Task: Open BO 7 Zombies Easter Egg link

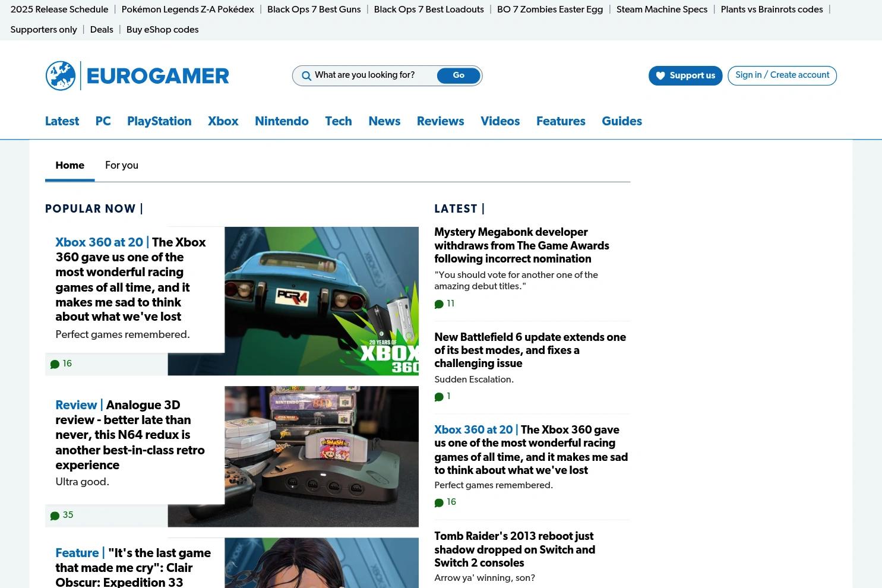Action: pyautogui.click(x=550, y=10)
